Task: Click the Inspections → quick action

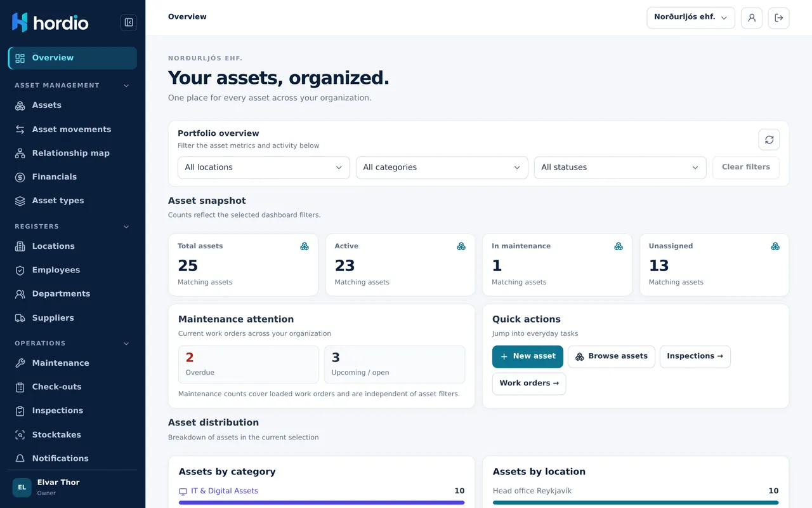Action: tap(695, 357)
